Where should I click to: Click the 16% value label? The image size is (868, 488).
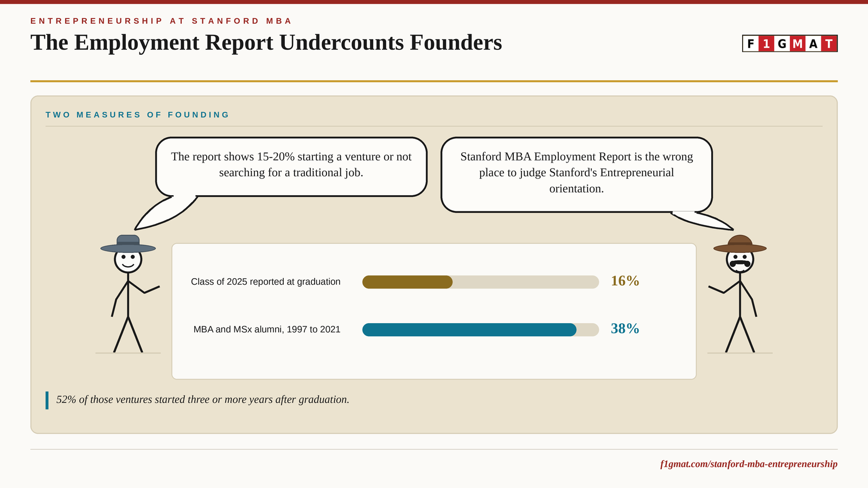click(625, 281)
